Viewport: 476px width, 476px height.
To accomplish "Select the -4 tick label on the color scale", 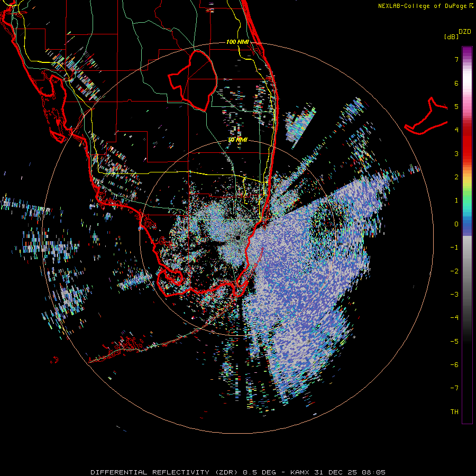I will click(454, 317).
